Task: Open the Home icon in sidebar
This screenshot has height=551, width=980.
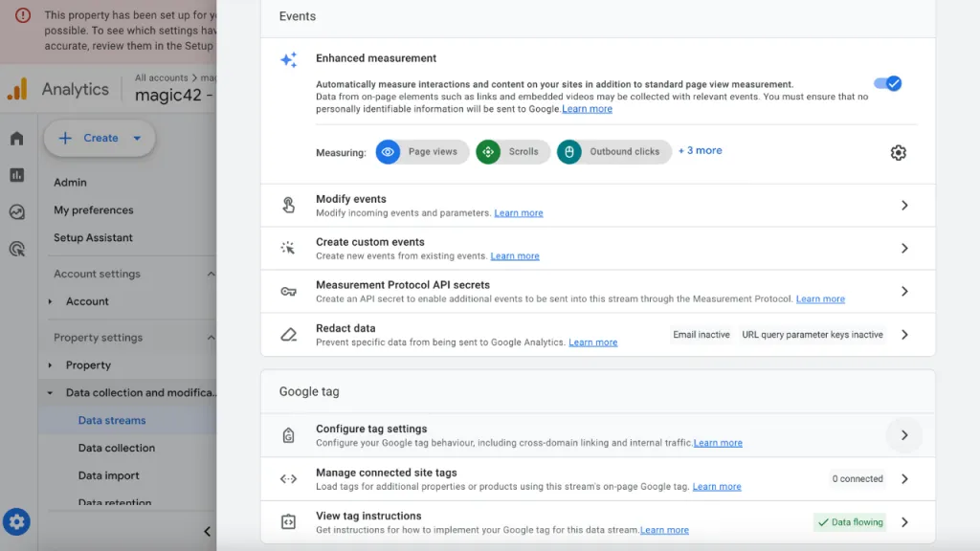Action: coord(17,138)
